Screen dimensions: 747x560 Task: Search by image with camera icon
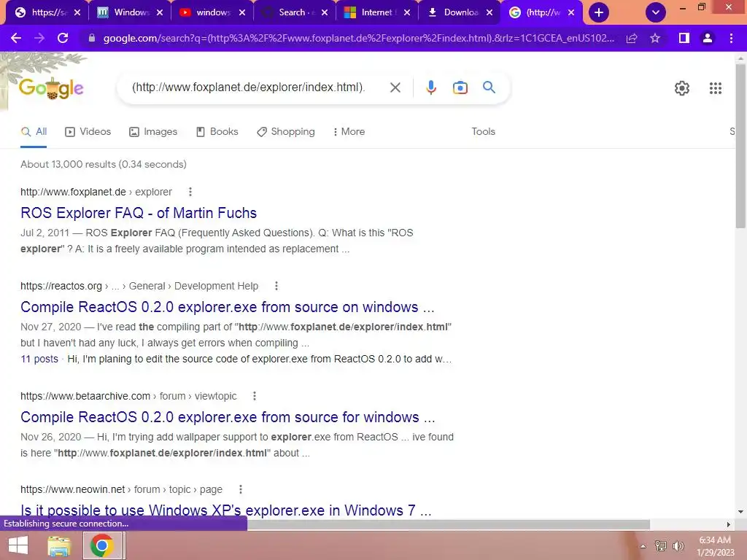click(x=460, y=87)
